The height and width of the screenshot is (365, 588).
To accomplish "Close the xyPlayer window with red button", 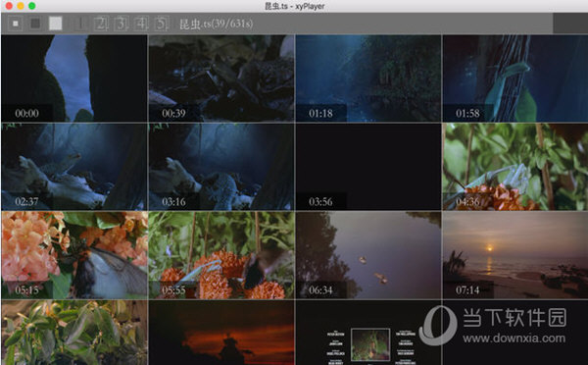I will [x=9, y=6].
